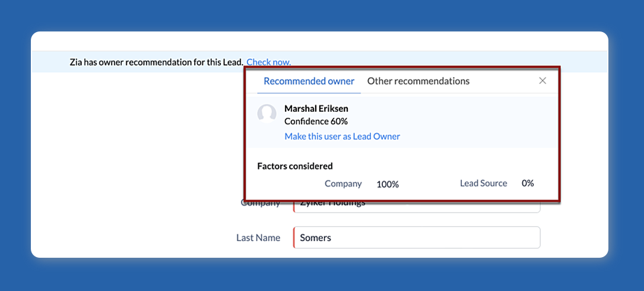Close the Zia recommendation popup
This screenshot has width=644, height=291.
pos(542,81)
